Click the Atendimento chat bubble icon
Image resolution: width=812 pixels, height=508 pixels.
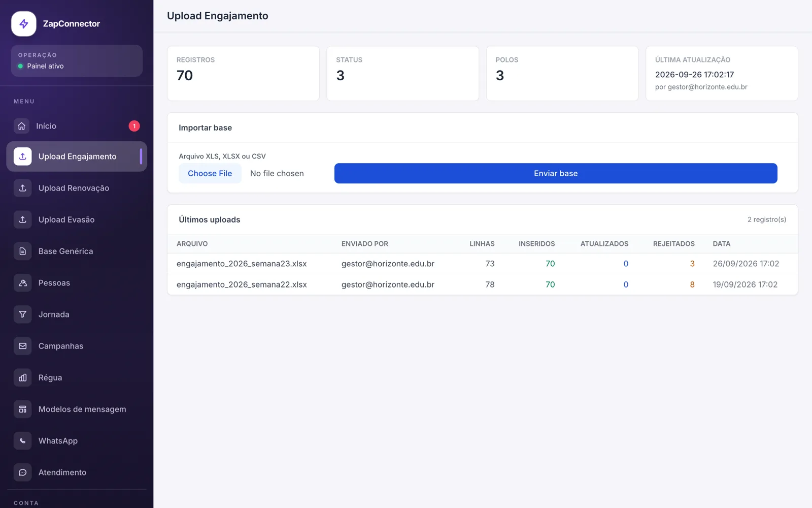[23, 472]
